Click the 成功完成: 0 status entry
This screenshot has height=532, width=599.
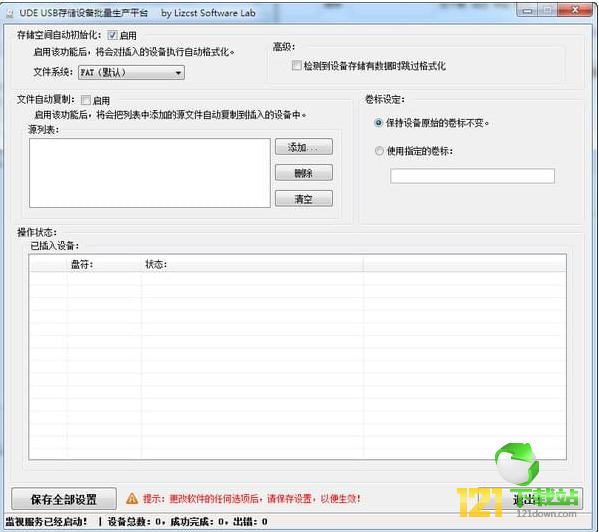tap(197, 522)
